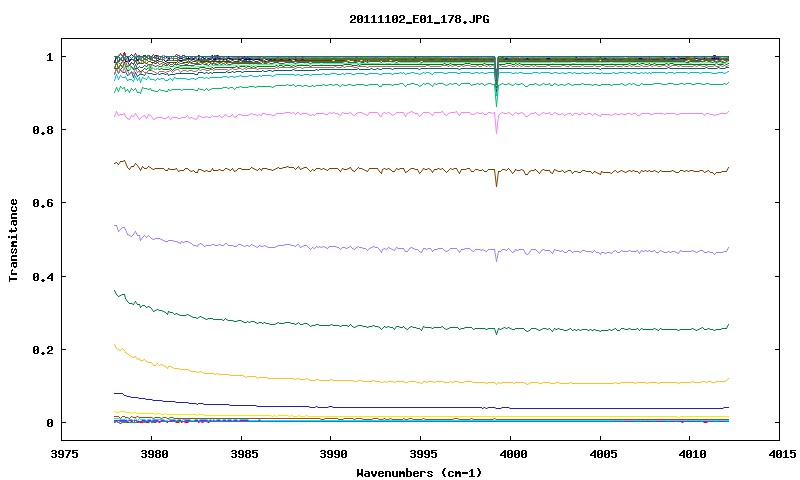
Task: Click the x-axis tick label 3995
Action: click(423, 454)
